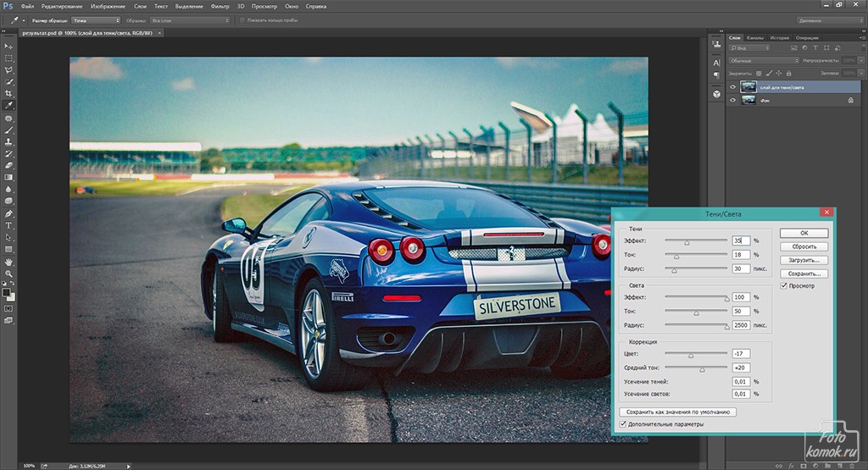Uncheck the Просмотр preview checkbox
The image size is (868, 470).
click(784, 286)
